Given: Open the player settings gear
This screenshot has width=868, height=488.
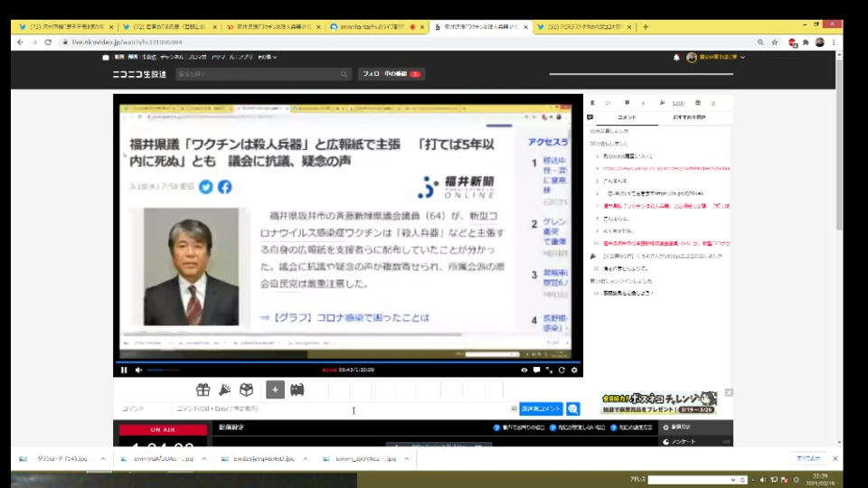Looking at the screenshot, I should [573, 370].
